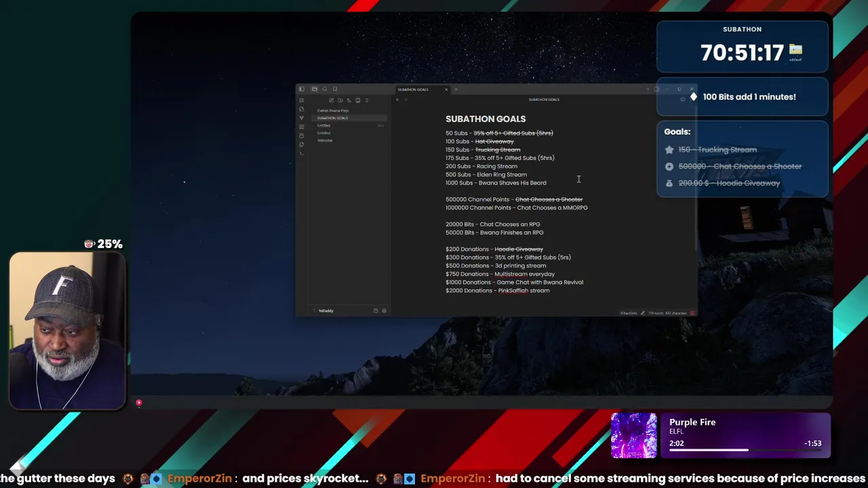Click the $2000 Donations - PinkSaffiah stream line
This screenshot has width=868, height=488.
pos(498,291)
